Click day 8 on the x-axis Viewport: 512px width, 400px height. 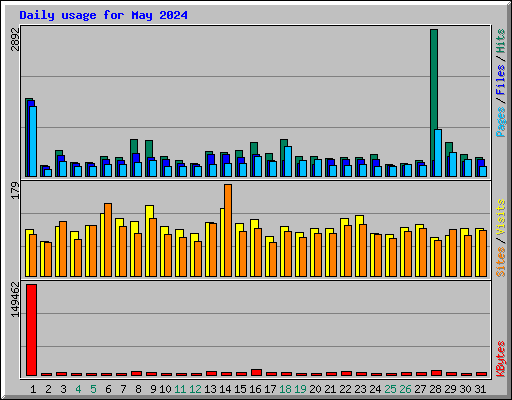tap(138, 389)
